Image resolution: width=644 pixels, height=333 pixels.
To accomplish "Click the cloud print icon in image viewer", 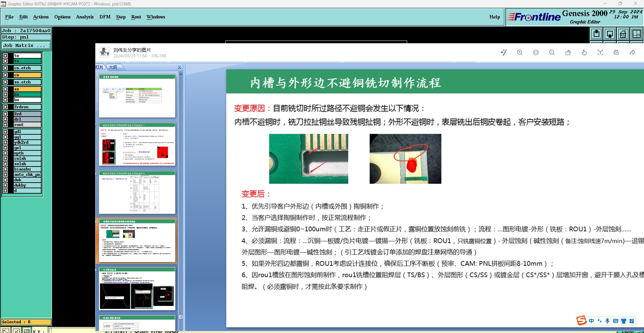I will (x=616, y=53).
